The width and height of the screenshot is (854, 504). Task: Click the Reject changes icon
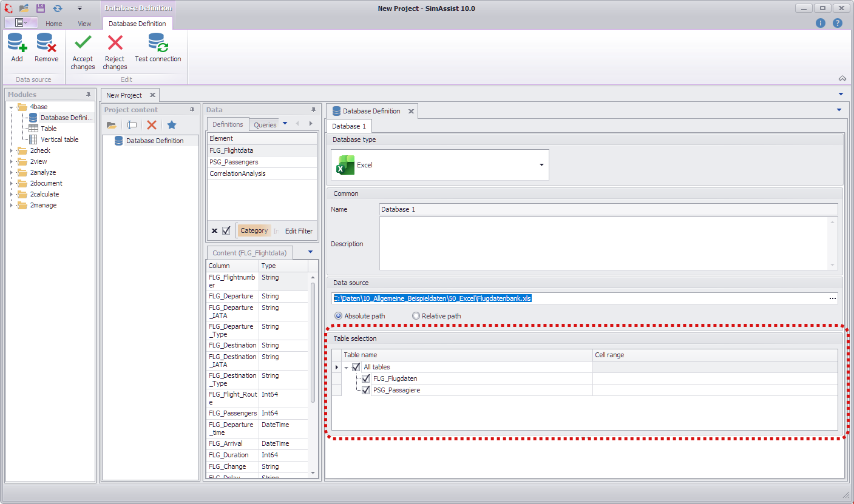tap(115, 43)
